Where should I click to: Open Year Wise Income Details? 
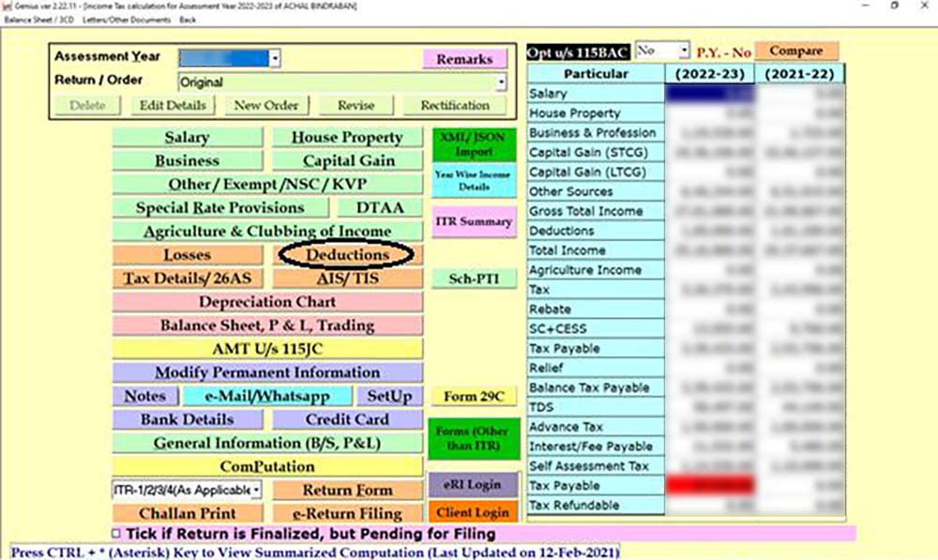click(474, 179)
